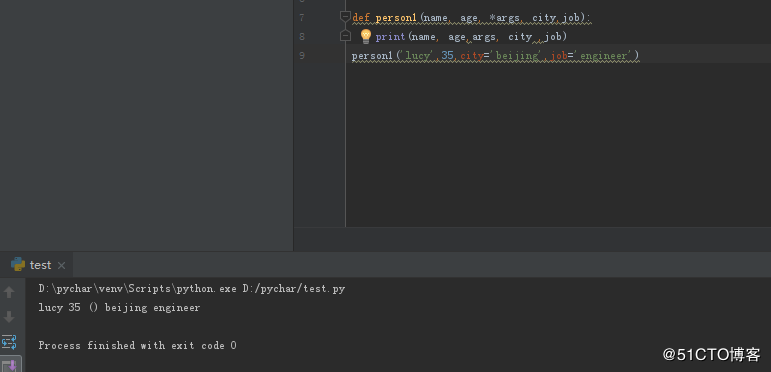Viewport: 771px width, 372px height.
Task: Click the up arrow in run toolbar
Action: point(9,292)
